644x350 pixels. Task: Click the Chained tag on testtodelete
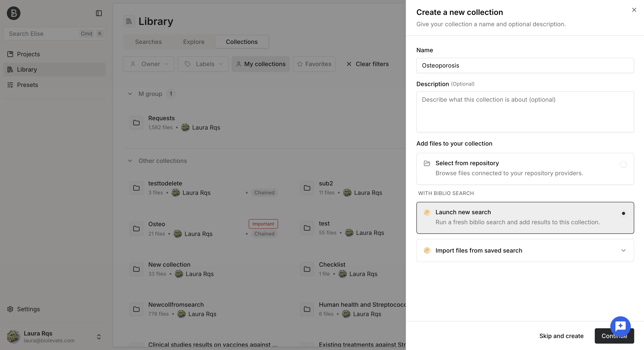pos(264,192)
